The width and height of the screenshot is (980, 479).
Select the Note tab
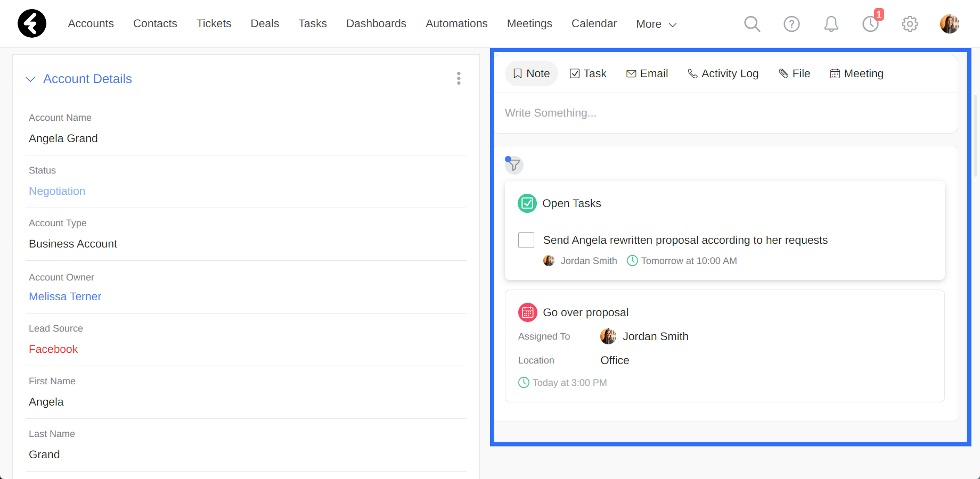point(532,73)
